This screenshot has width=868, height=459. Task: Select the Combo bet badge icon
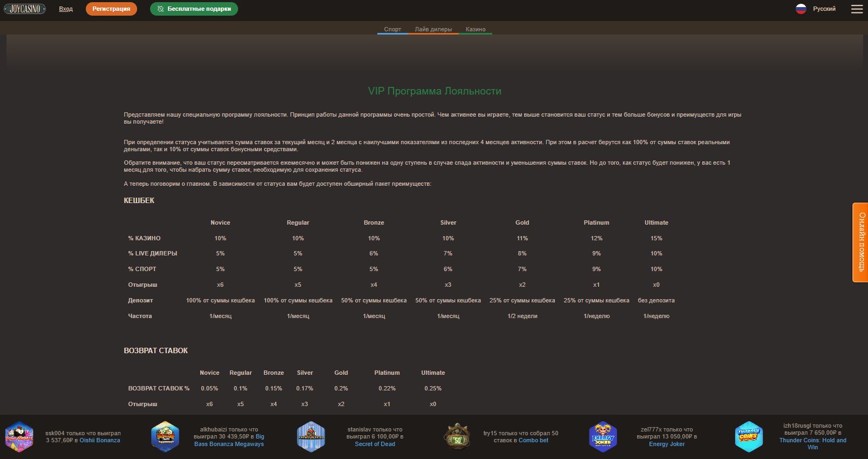(x=457, y=436)
